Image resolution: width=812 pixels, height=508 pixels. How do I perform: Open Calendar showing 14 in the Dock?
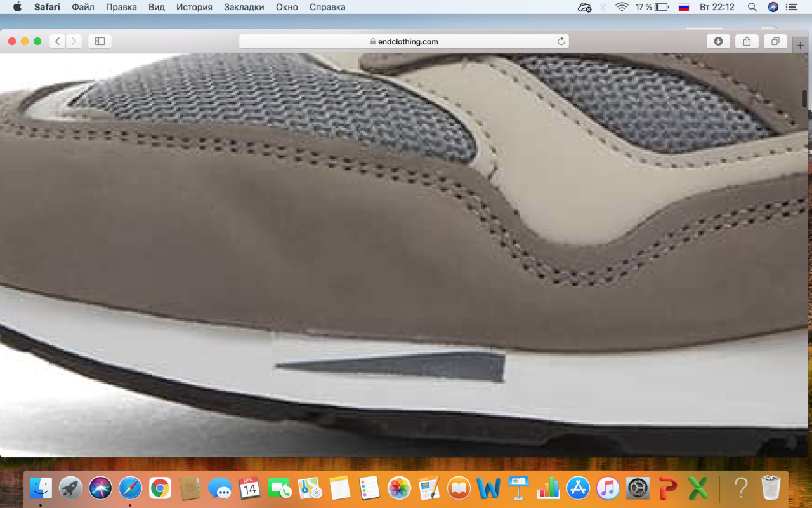tap(249, 488)
